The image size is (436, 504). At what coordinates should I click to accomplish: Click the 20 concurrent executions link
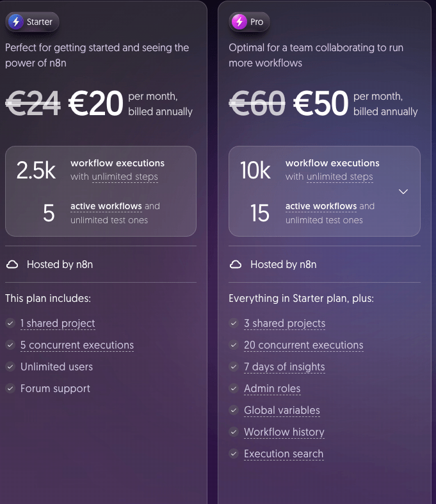(303, 345)
